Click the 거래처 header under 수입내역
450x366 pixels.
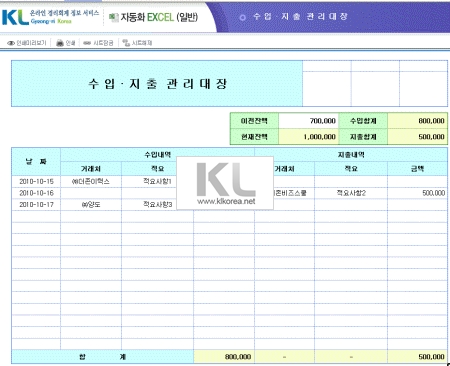pyautogui.click(x=91, y=169)
